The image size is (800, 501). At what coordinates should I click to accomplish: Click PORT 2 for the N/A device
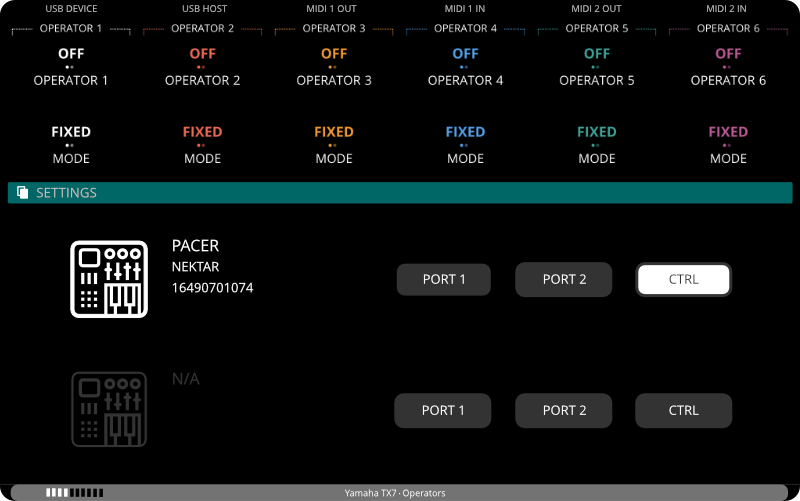[564, 410]
